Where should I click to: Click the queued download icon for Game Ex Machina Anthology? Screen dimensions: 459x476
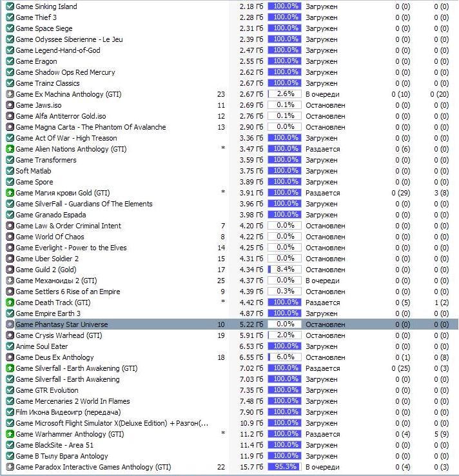click(x=10, y=94)
